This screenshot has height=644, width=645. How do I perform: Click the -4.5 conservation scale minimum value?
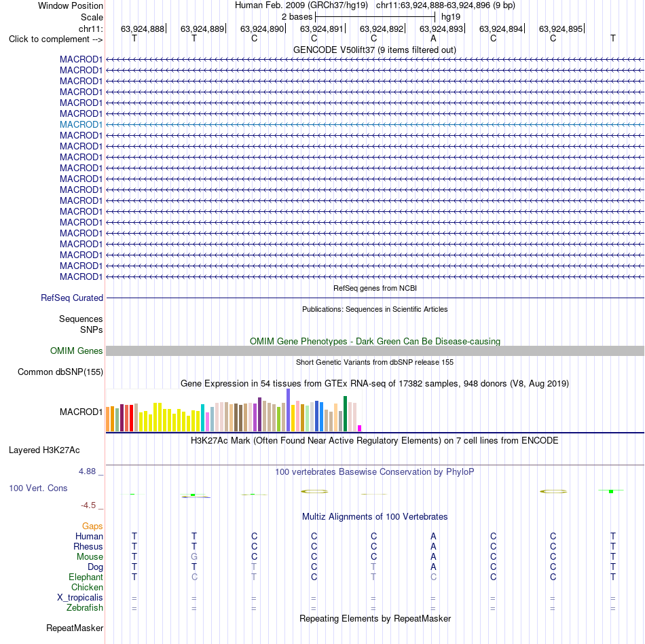tap(88, 505)
